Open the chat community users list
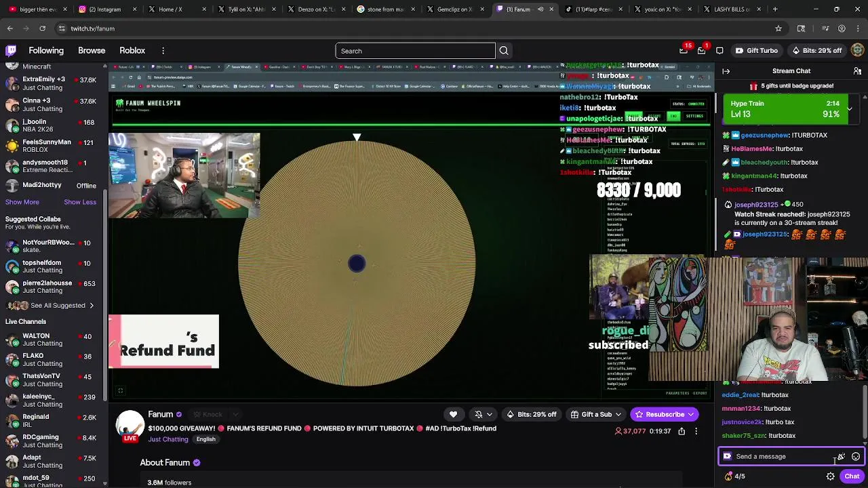This screenshot has width=868, height=488. pyautogui.click(x=857, y=71)
